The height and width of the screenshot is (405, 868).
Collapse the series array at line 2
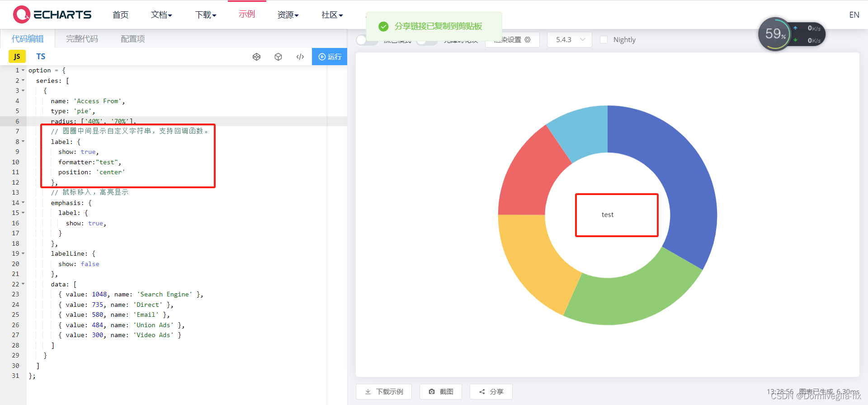tap(23, 81)
